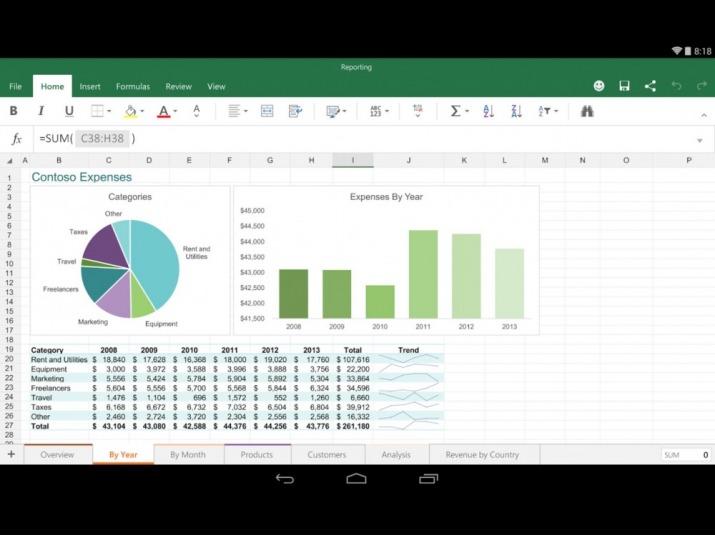
Task: Open the File menu
Action: click(x=15, y=86)
